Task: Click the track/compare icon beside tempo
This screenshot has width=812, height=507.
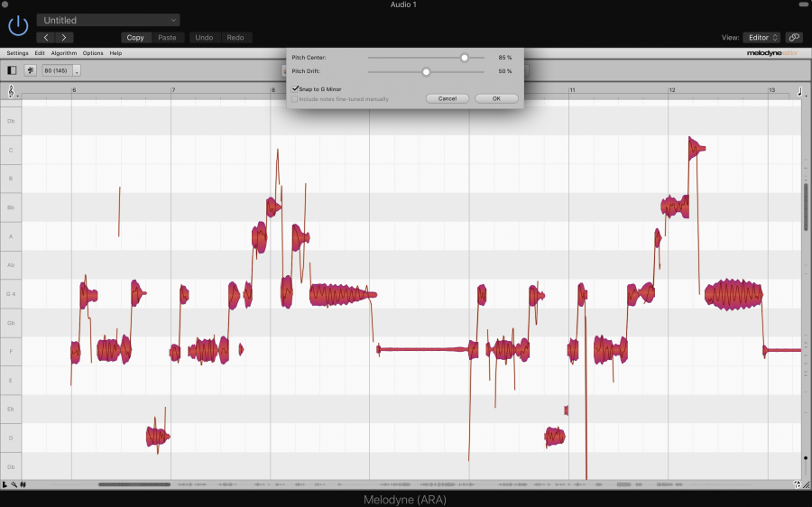Action: click(30, 70)
